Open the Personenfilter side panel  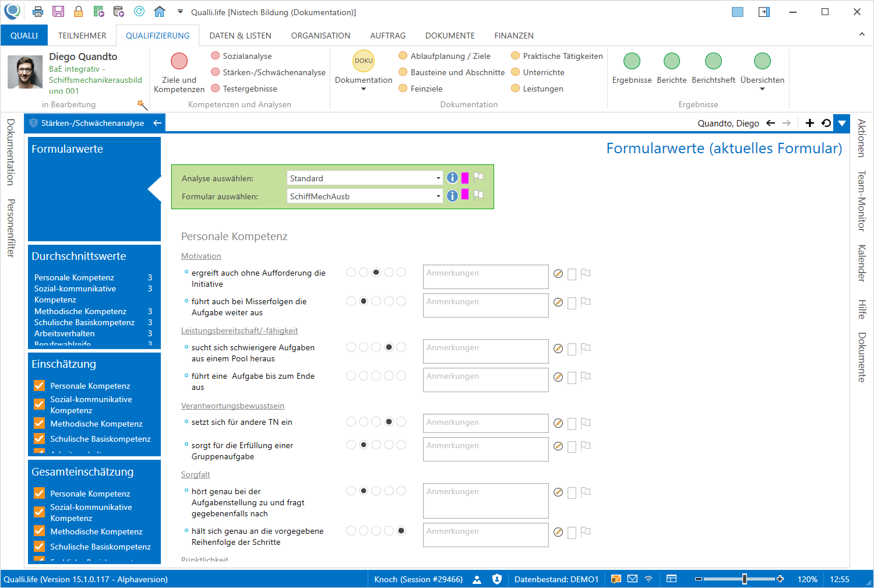tap(10, 228)
